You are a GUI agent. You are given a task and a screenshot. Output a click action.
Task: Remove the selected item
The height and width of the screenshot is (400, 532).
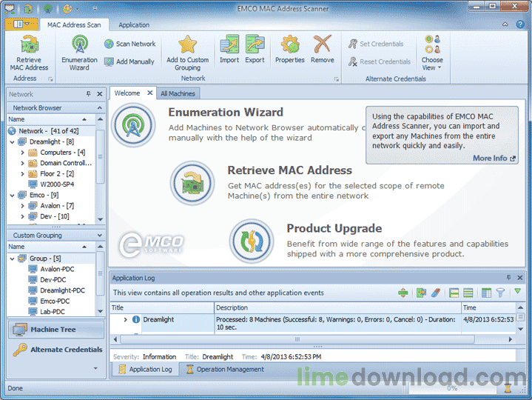pos(323,50)
